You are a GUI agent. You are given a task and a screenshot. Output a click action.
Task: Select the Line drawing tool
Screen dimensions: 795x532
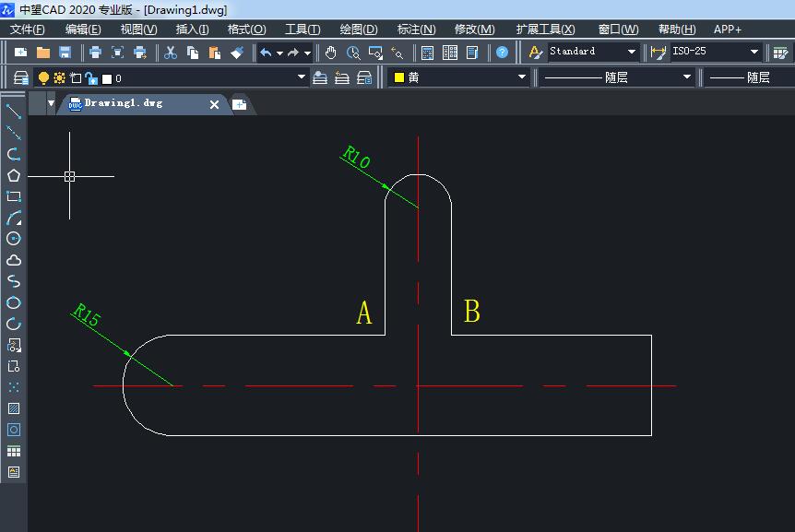pos(14,112)
